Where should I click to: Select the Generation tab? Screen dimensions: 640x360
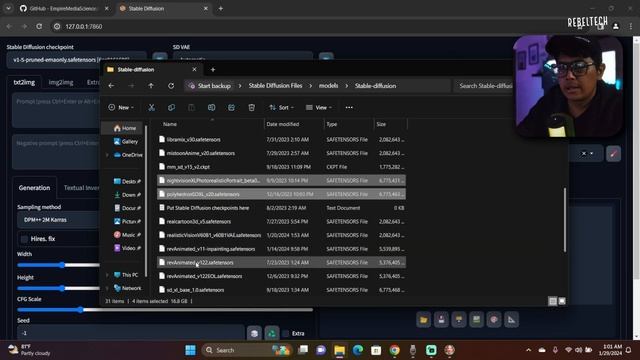(34, 188)
